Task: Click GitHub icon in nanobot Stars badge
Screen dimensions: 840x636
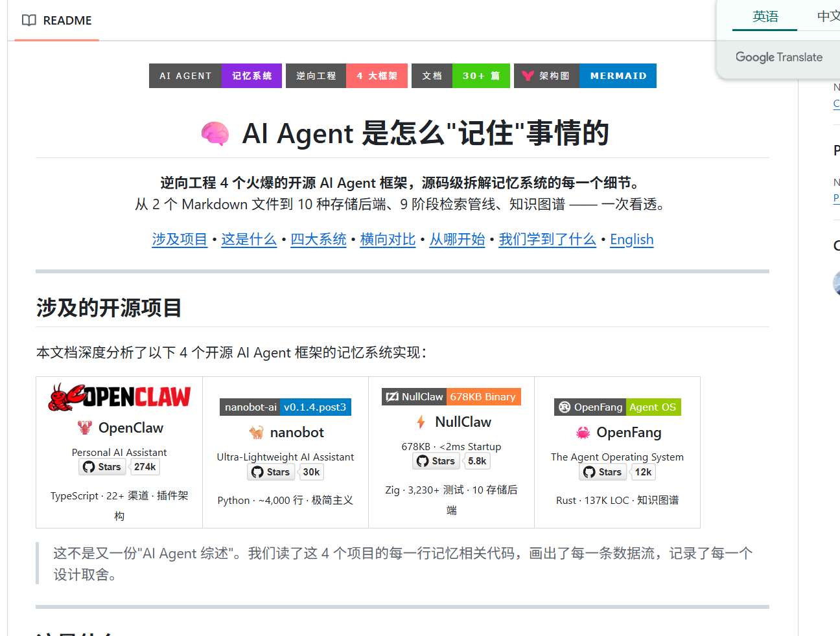Action: (257, 472)
